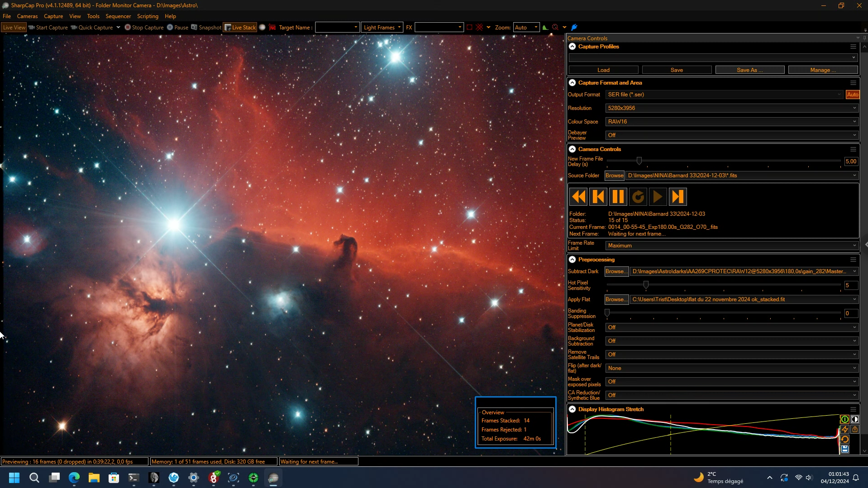Screen dimensions: 868x488
Task: Collapse the Camera Controls section
Action: pos(572,149)
